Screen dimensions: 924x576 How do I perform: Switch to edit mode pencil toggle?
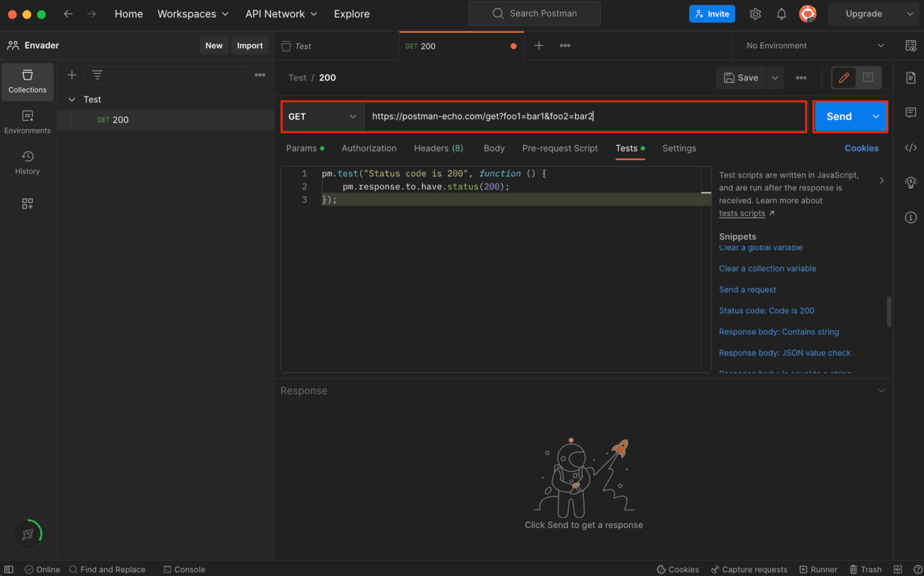(844, 78)
